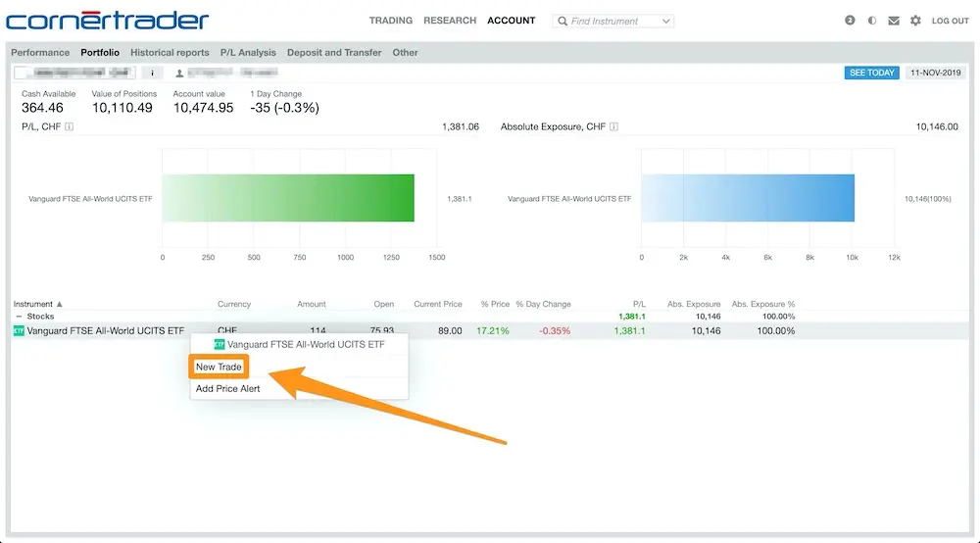Click 1 Day Change -35 (-0.3%)
The height and width of the screenshot is (543, 980).
point(285,108)
